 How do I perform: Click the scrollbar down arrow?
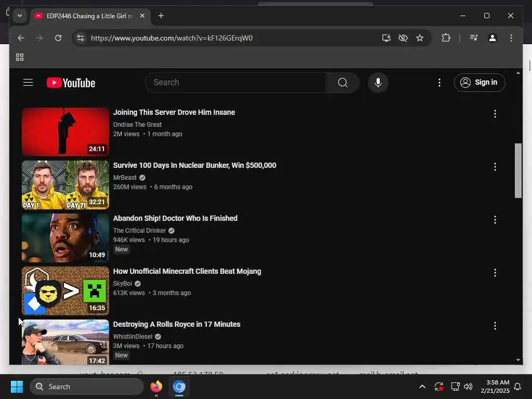(x=518, y=360)
